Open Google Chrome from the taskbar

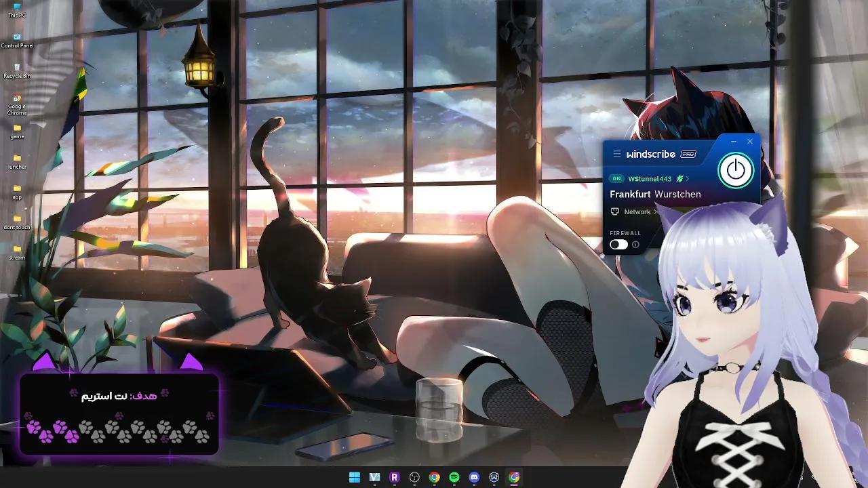[x=435, y=477]
